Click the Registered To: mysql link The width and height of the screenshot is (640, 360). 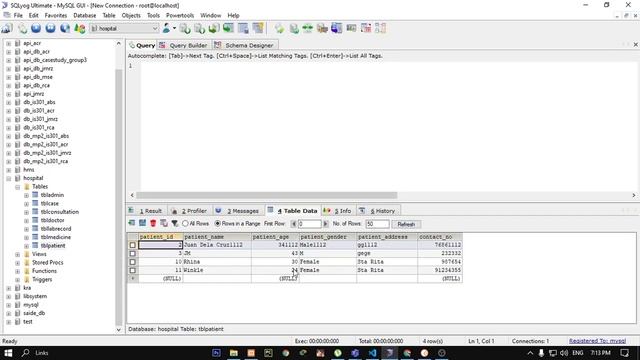click(x=597, y=341)
